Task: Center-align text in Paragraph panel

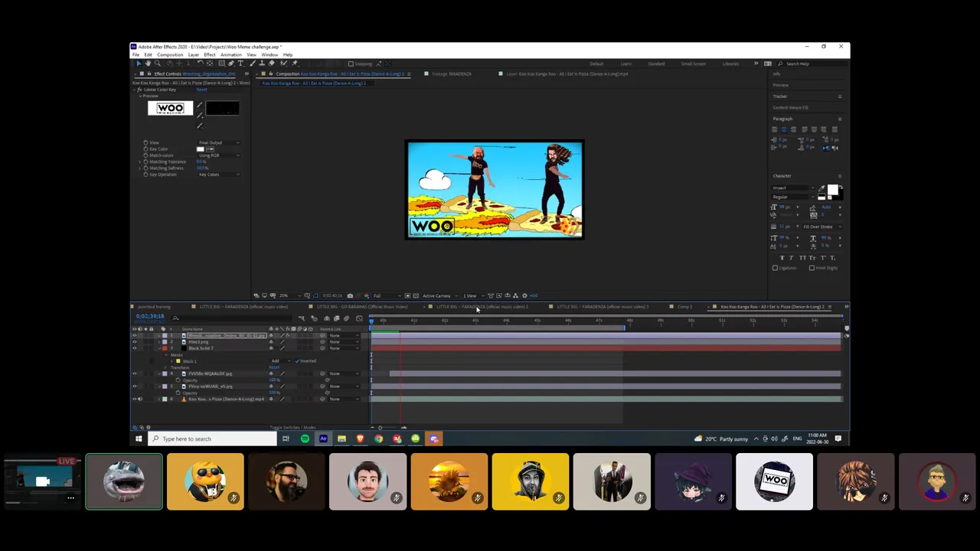Action: pos(784,129)
